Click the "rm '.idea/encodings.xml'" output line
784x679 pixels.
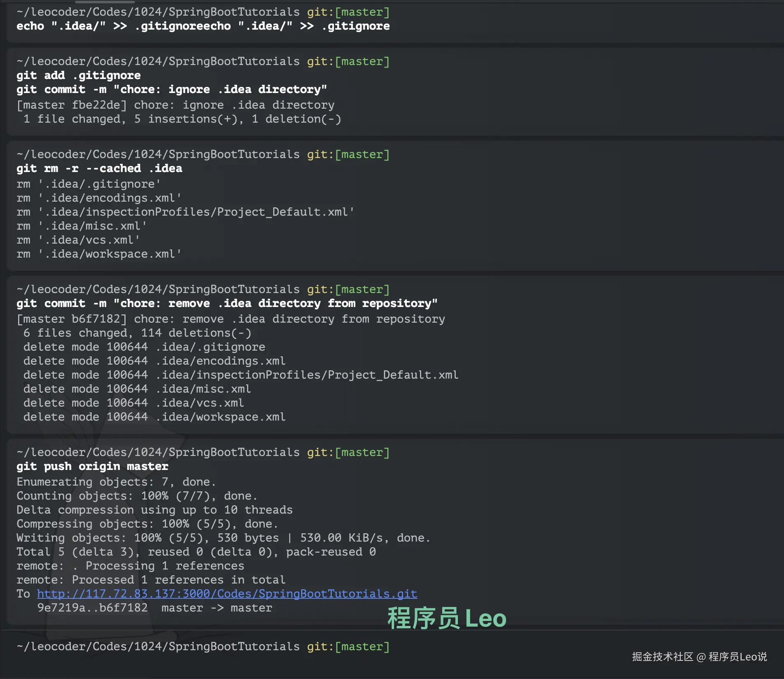click(99, 198)
